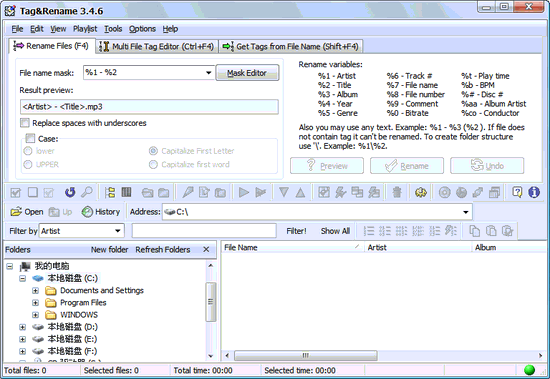Select the lower case radio button
550x379 pixels.
coord(28,151)
